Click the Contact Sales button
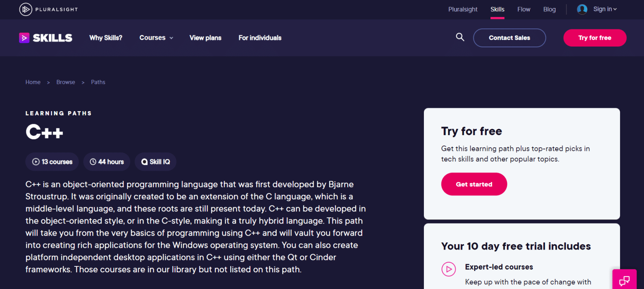 [509, 38]
